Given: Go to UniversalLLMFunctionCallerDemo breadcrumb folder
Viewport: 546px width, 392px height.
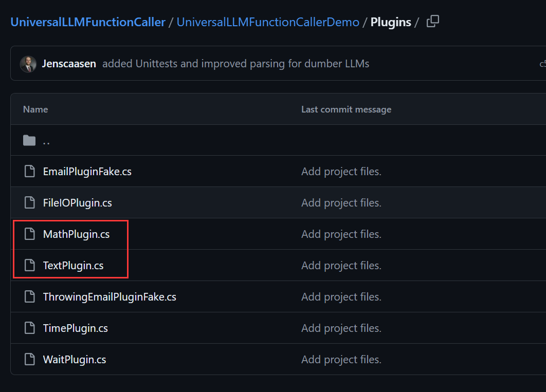Looking at the screenshot, I should tap(268, 22).
